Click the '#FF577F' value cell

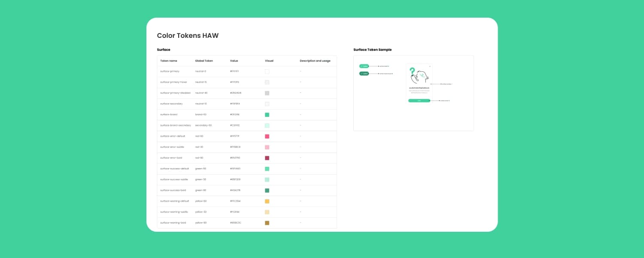click(x=235, y=136)
